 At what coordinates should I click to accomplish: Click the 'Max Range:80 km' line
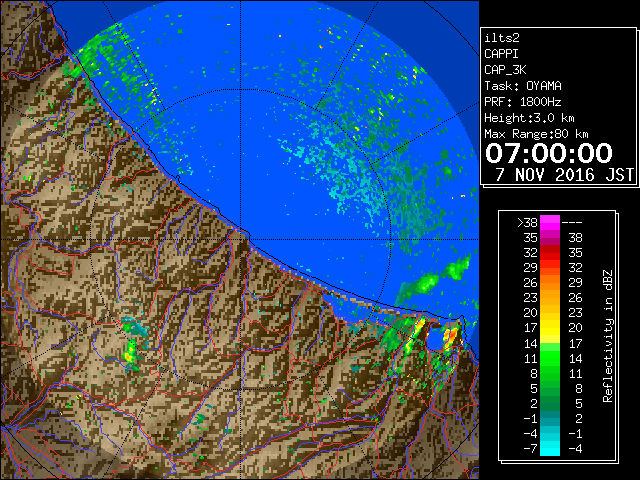tap(536, 134)
